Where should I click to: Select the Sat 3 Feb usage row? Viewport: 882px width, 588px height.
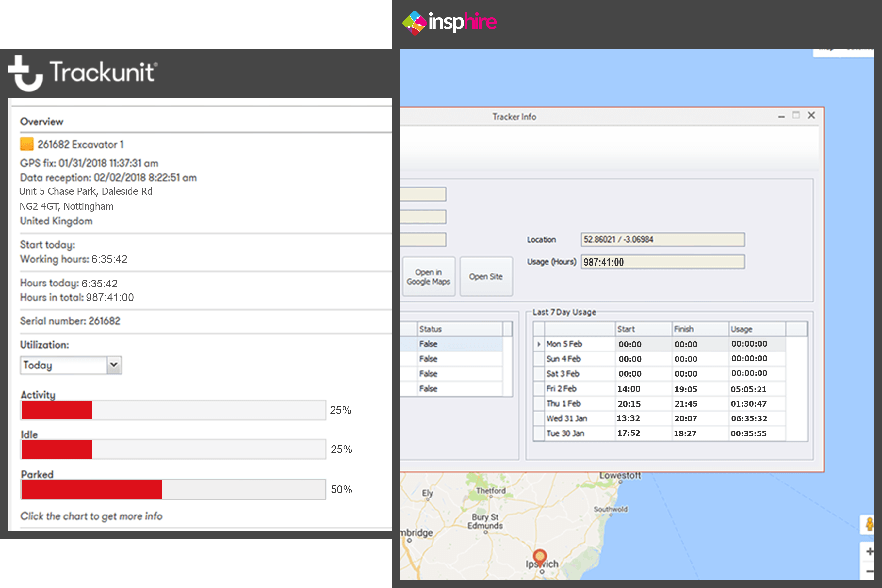tap(660, 374)
